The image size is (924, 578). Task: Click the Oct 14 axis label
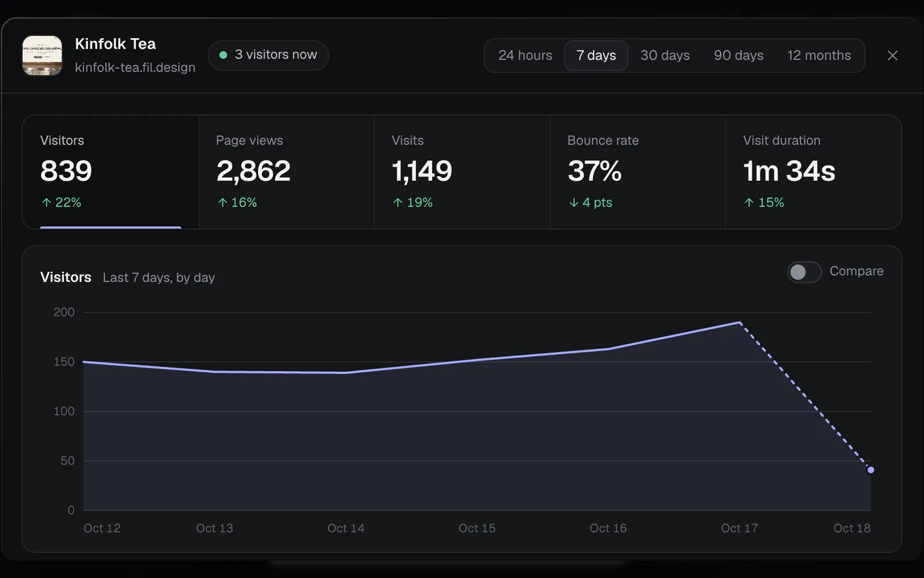click(346, 528)
